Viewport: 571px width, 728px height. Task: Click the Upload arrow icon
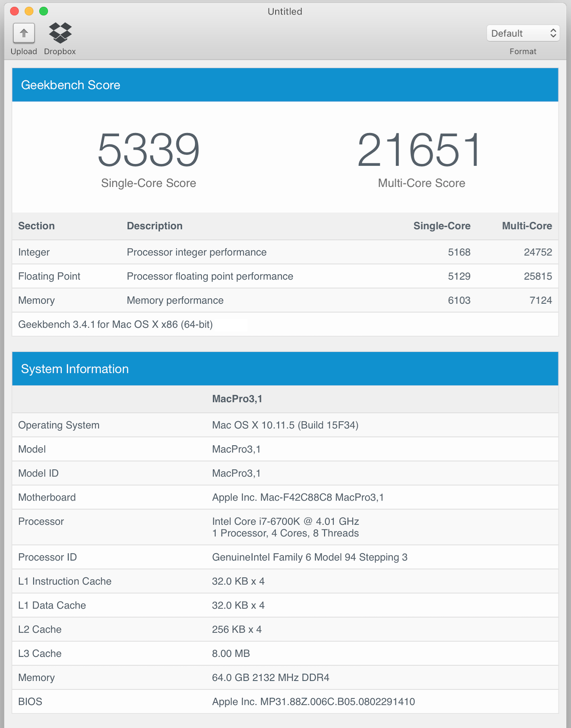tap(24, 33)
